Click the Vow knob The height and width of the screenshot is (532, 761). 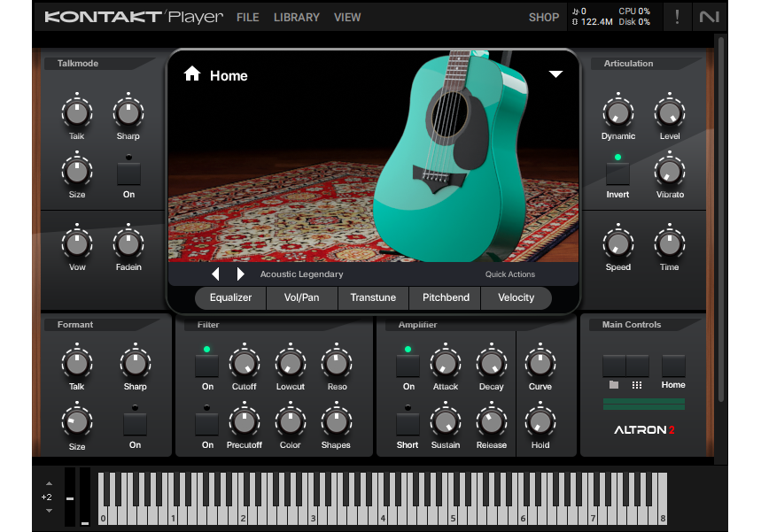pyautogui.click(x=77, y=244)
